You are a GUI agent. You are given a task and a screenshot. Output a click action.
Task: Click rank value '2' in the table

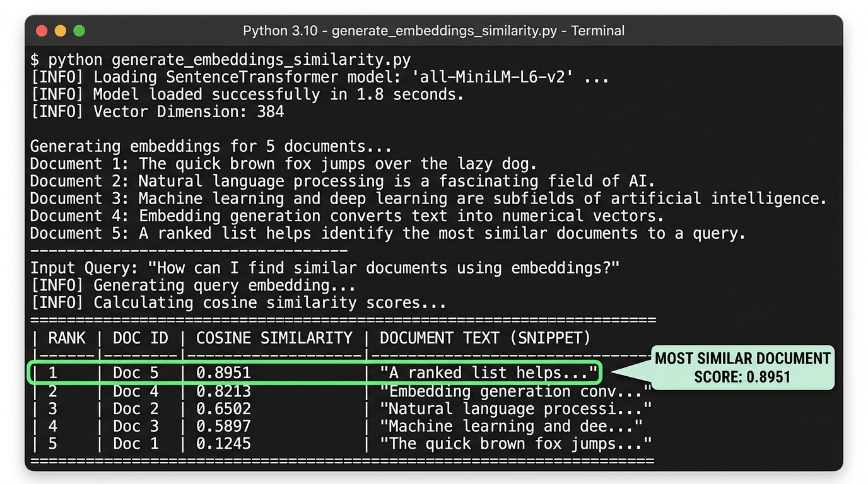[x=52, y=391]
